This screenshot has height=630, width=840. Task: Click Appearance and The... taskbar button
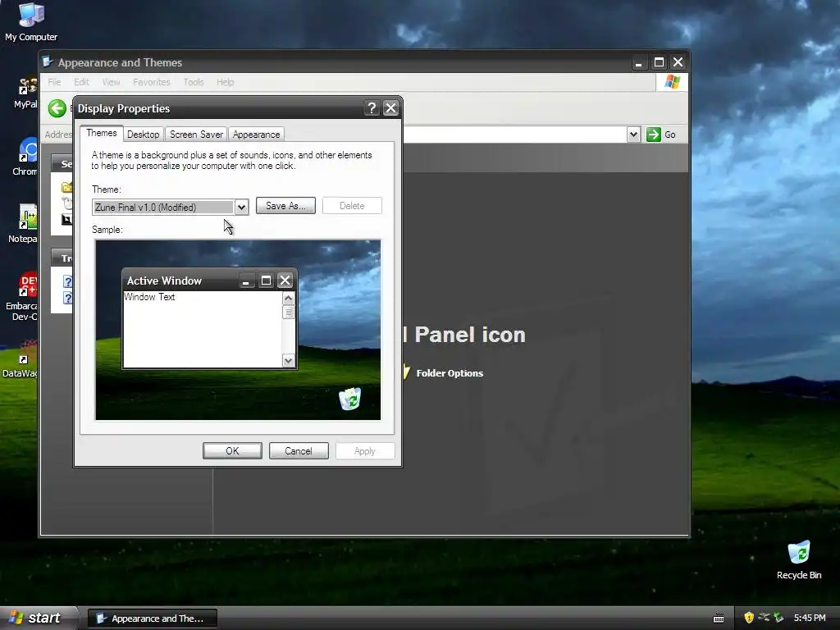coord(152,619)
